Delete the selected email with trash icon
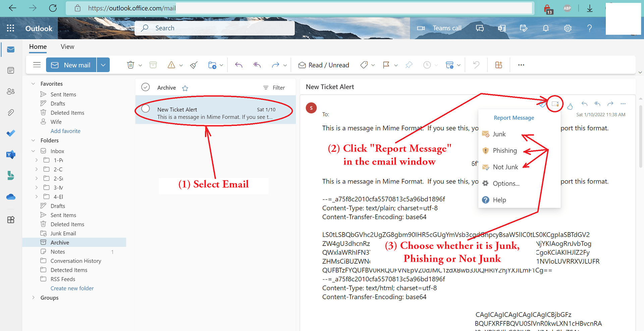 [x=130, y=65]
